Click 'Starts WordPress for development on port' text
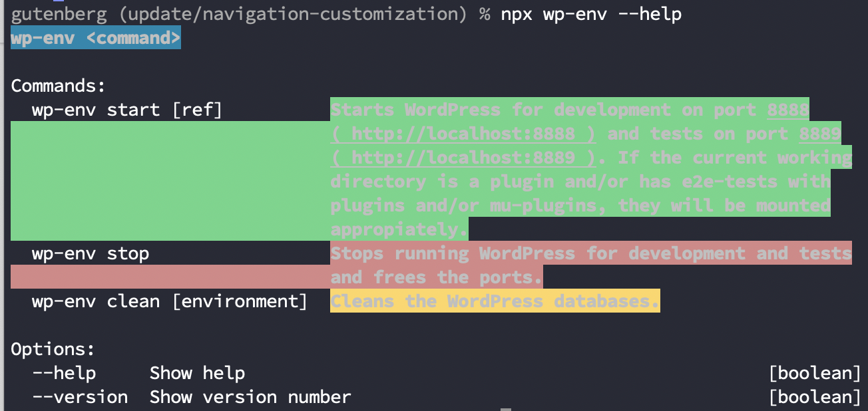The image size is (868, 411). click(543, 110)
